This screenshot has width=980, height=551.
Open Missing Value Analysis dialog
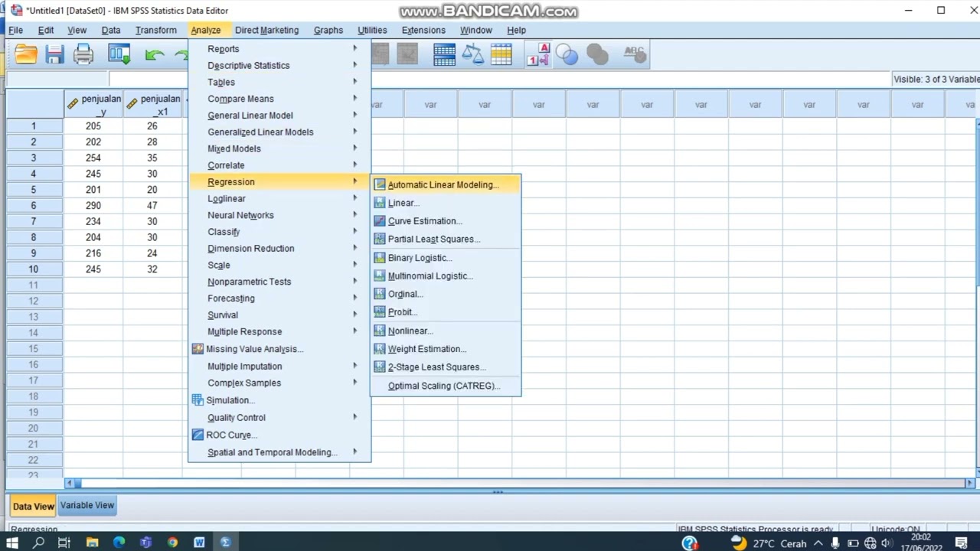[279, 349]
